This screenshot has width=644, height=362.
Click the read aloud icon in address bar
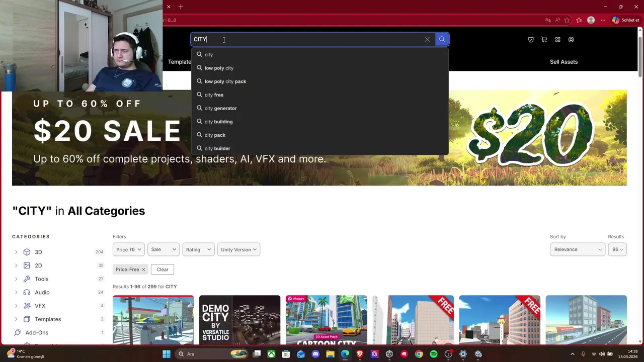pos(557,20)
